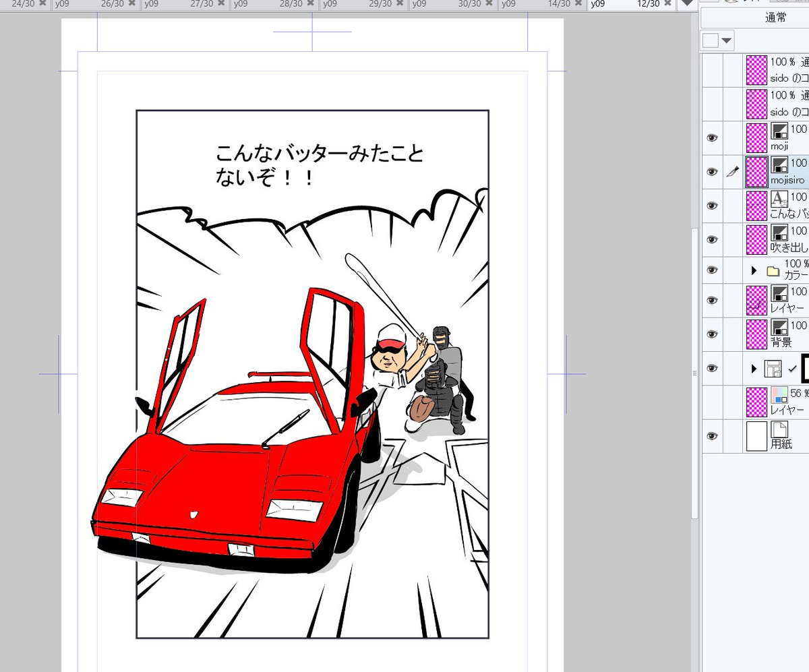Hide the 背景 layer

[712, 334]
